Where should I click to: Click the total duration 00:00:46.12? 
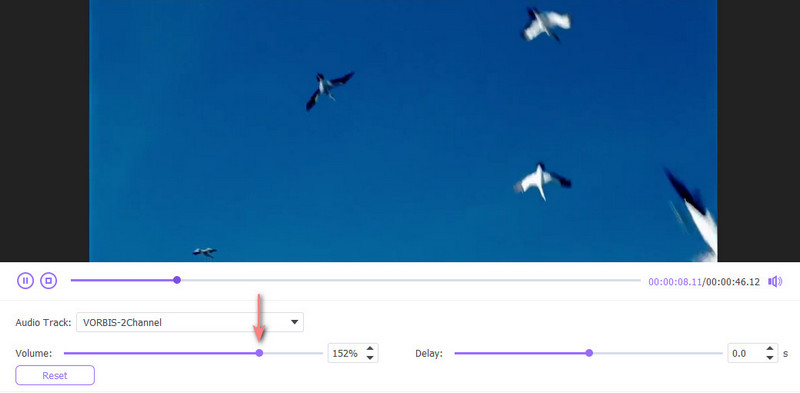(x=733, y=282)
